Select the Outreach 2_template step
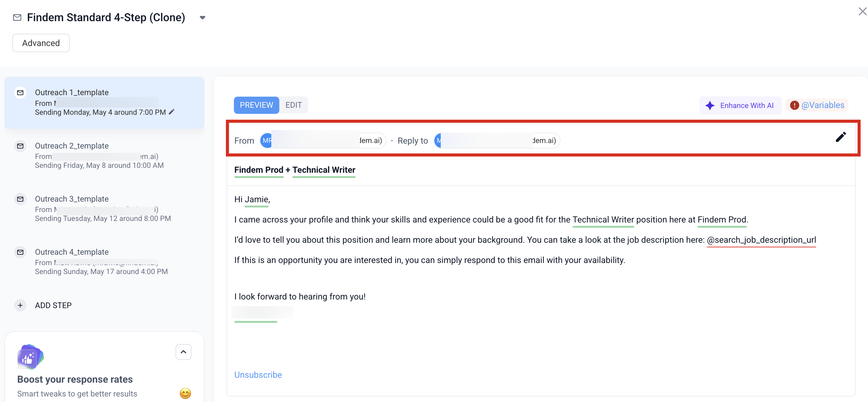Viewport: 868px width, 402px height. (x=104, y=155)
